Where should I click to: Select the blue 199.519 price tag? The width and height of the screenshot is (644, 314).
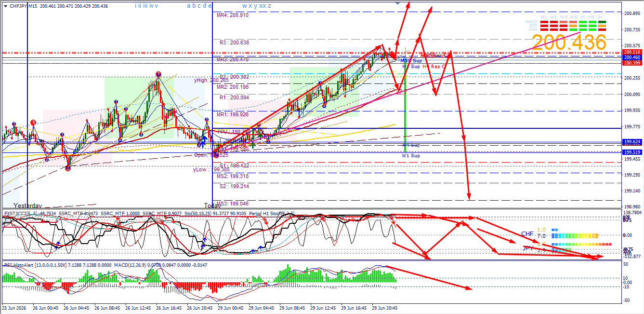click(x=631, y=152)
